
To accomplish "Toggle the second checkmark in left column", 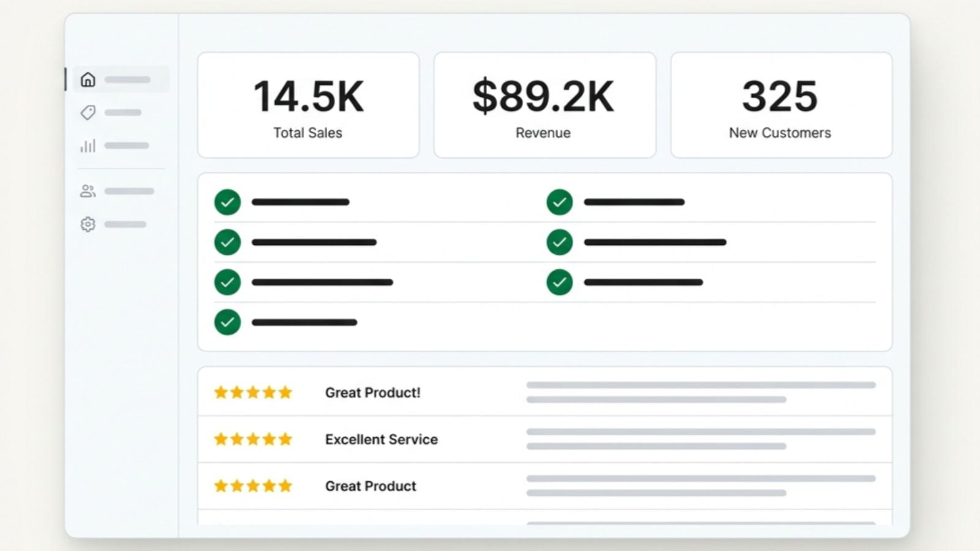I will [227, 242].
